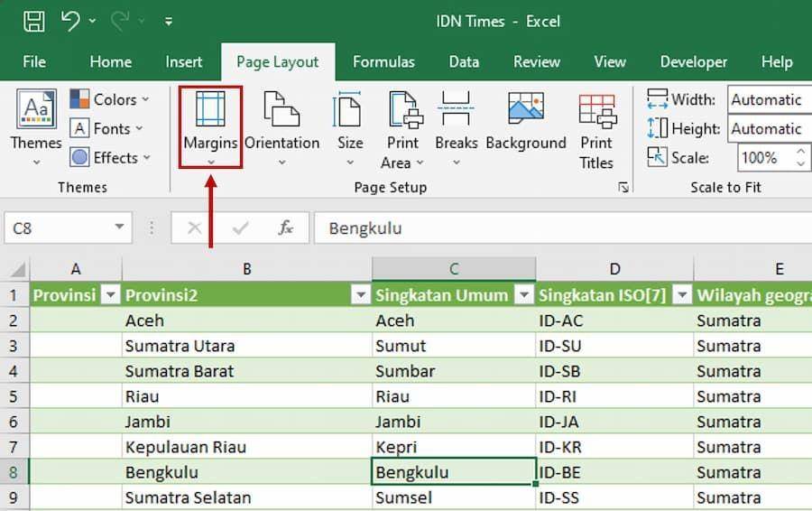Switch to the Home tab
The width and height of the screenshot is (812, 511).
click(110, 61)
